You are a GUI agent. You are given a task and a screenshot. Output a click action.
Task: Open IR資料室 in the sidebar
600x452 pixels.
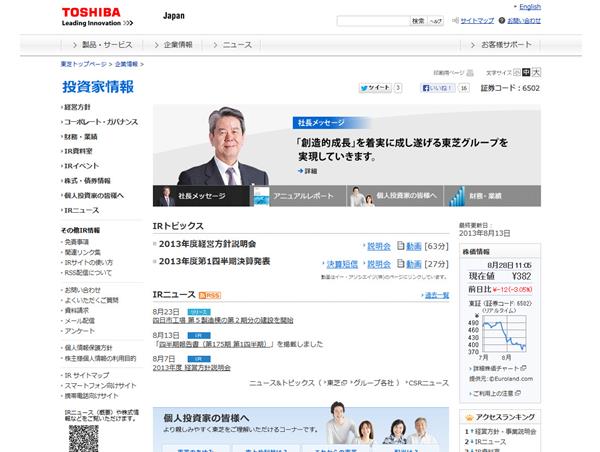(77, 151)
